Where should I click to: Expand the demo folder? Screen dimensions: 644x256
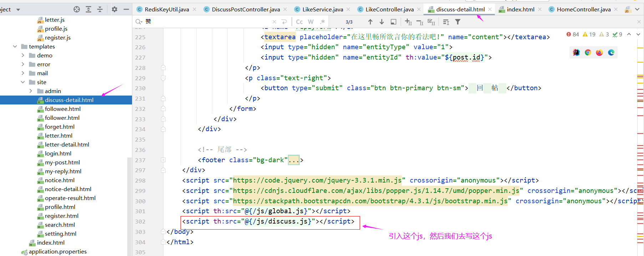(23, 55)
